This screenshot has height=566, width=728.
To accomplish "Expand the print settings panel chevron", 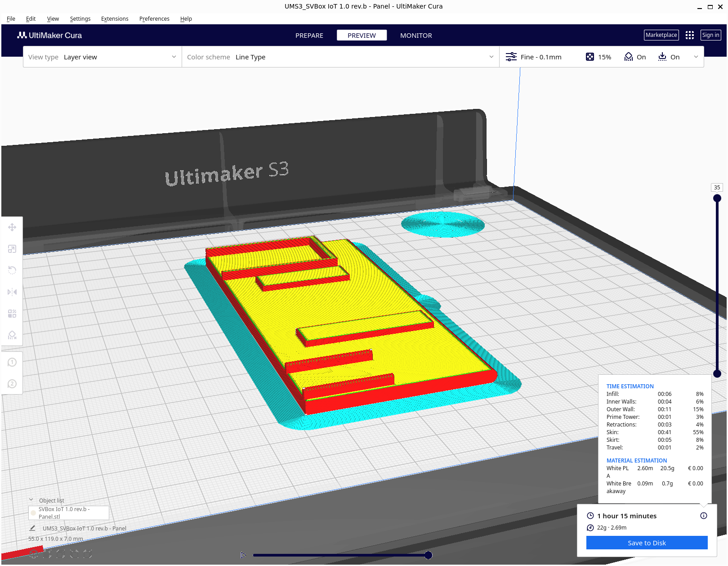I will tap(696, 57).
